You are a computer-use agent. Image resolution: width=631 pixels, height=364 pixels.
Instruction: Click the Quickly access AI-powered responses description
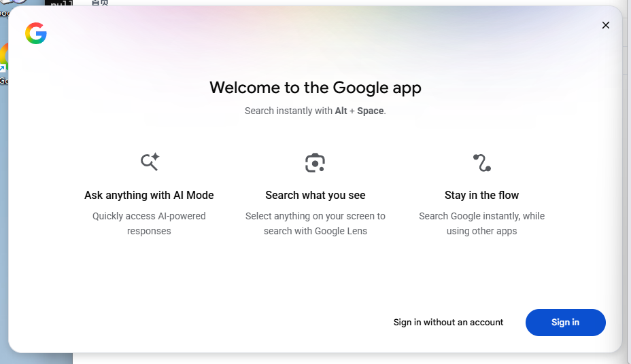[149, 223]
